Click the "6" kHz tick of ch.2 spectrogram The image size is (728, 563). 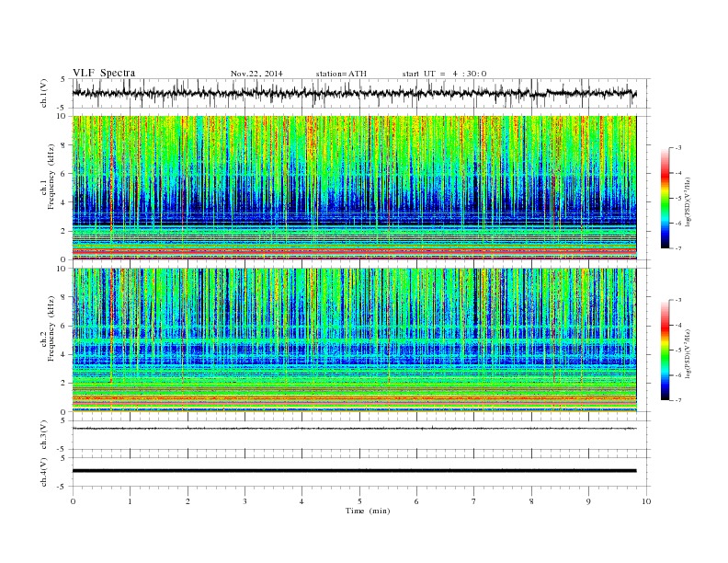pyautogui.click(x=63, y=326)
